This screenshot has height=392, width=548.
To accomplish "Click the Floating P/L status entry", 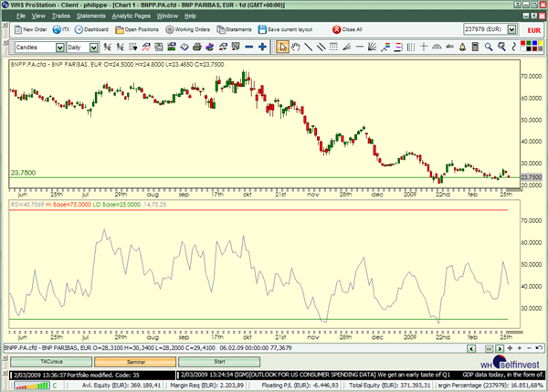I will pyautogui.click(x=300, y=385).
